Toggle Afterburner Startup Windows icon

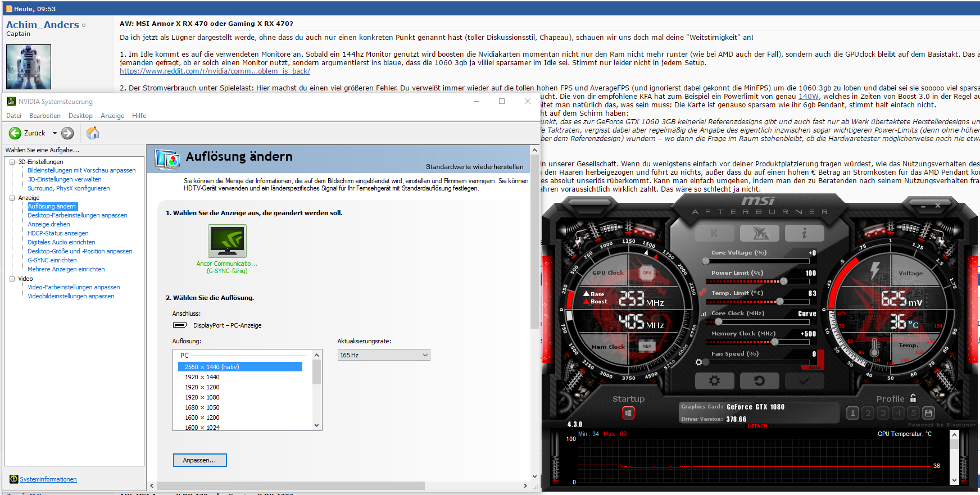[x=628, y=414]
